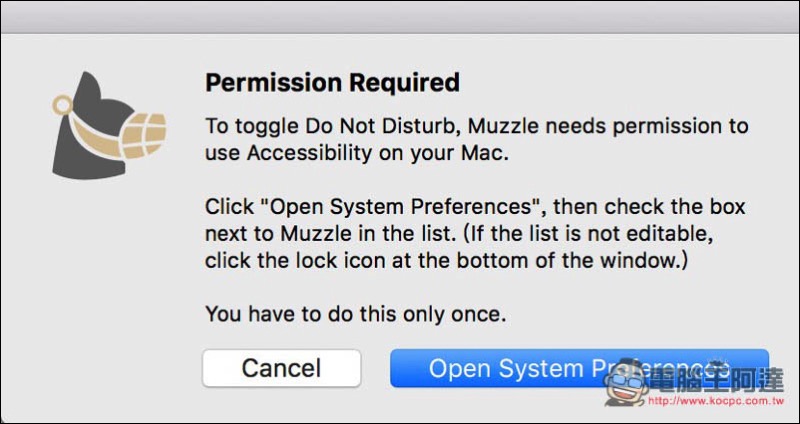Click the 電腦王阿達 watermark text
This screenshot has height=424, width=800.
pyautogui.click(x=716, y=381)
